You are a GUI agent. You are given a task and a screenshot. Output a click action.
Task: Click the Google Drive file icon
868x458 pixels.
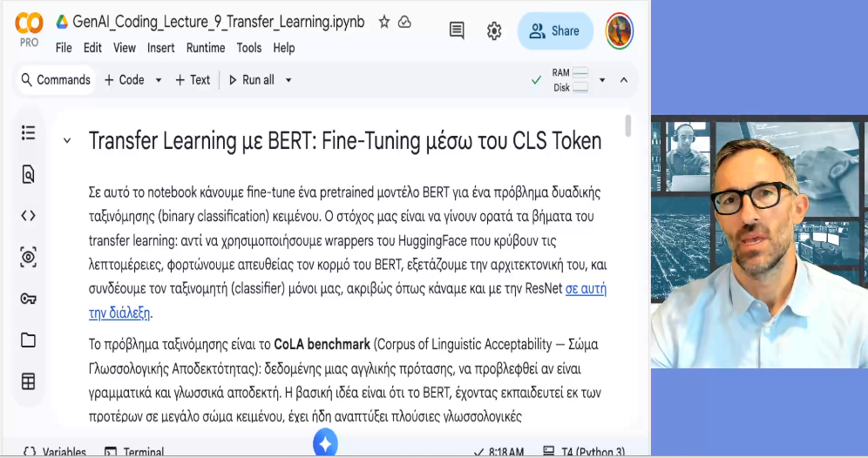[62, 22]
